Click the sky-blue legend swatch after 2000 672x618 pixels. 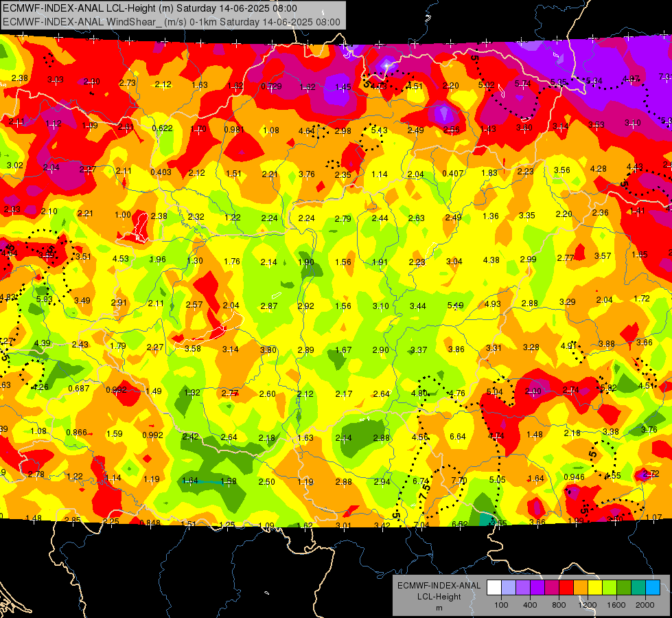pyautogui.click(x=653, y=588)
